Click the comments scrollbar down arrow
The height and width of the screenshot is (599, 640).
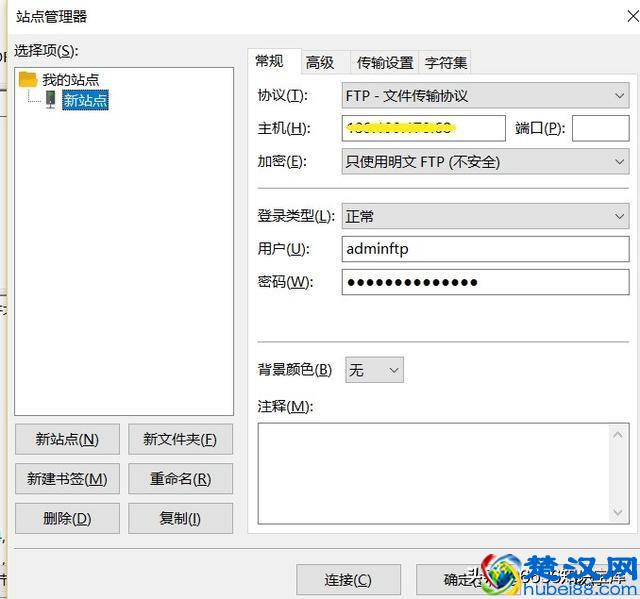pyautogui.click(x=618, y=512)
